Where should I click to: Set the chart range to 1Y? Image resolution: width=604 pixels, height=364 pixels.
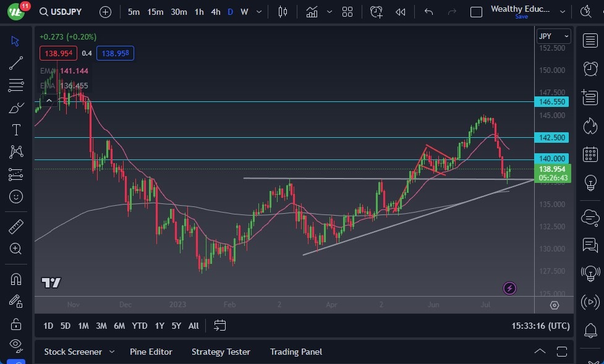coord(160,326)
